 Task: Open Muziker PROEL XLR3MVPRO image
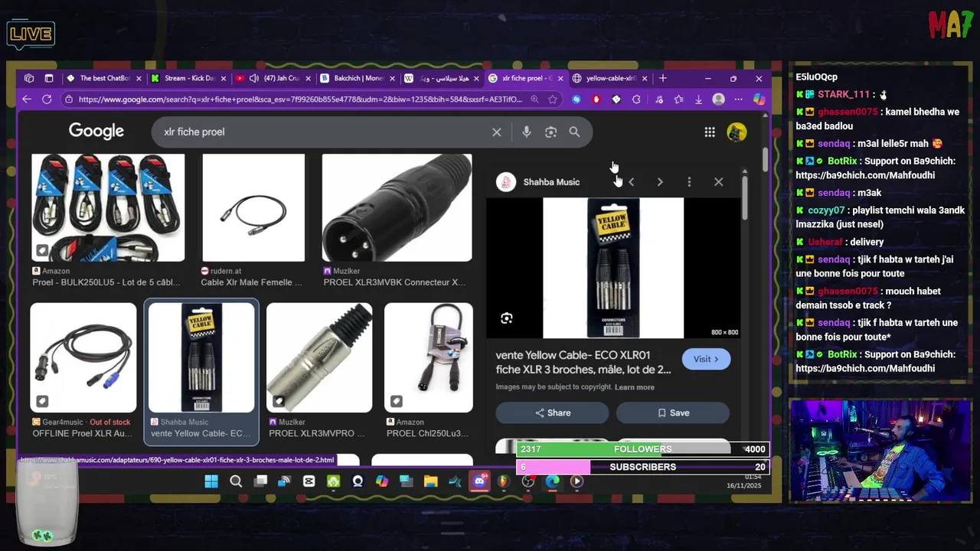click(x=319, y=357)
